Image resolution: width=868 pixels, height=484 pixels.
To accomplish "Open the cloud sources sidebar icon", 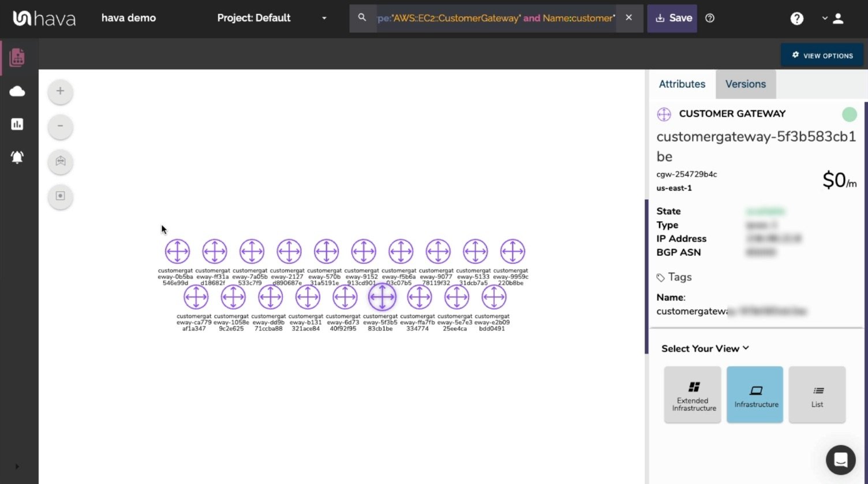I will click(17, 91).
